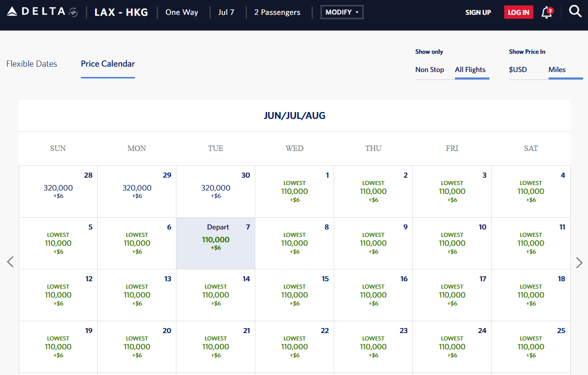Image resolution: width=588 pixels, height=375 pixels.
Task: Select the 28 date cell with 320,000 miles
Action: tap(58, 191)
